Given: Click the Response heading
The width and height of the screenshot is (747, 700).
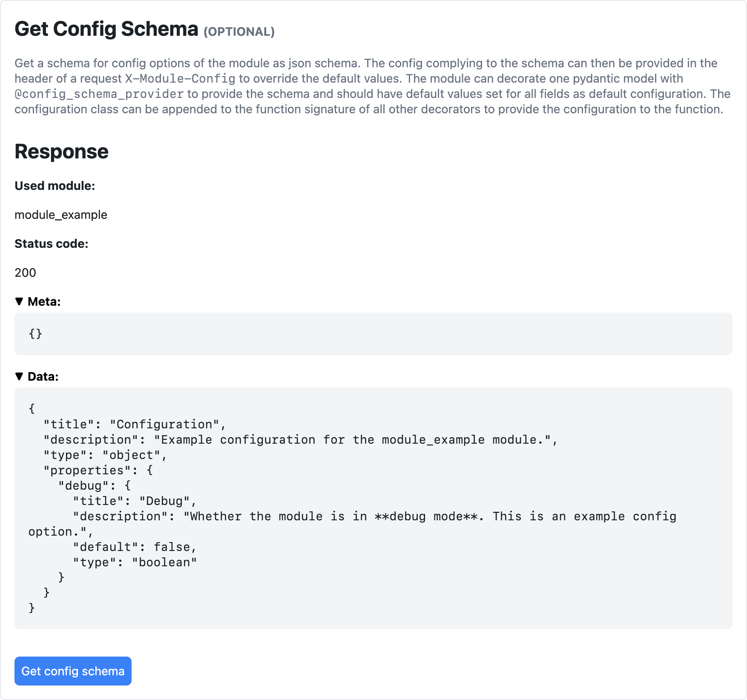Looking at the screenshot, I should [61, 151].
